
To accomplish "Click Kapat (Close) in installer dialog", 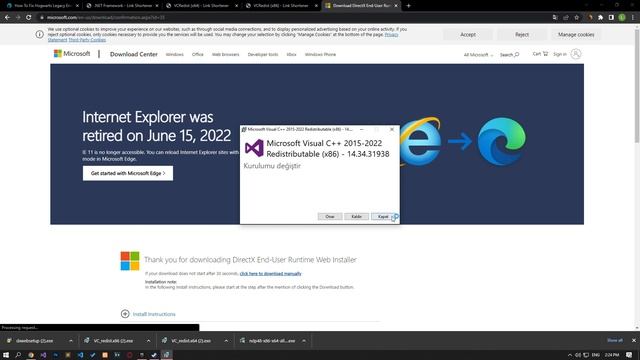I will (x=383, y=216).
